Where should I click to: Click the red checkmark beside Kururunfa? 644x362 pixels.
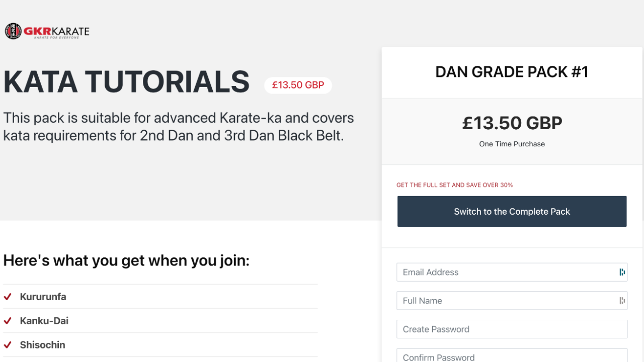click(8, 297)
